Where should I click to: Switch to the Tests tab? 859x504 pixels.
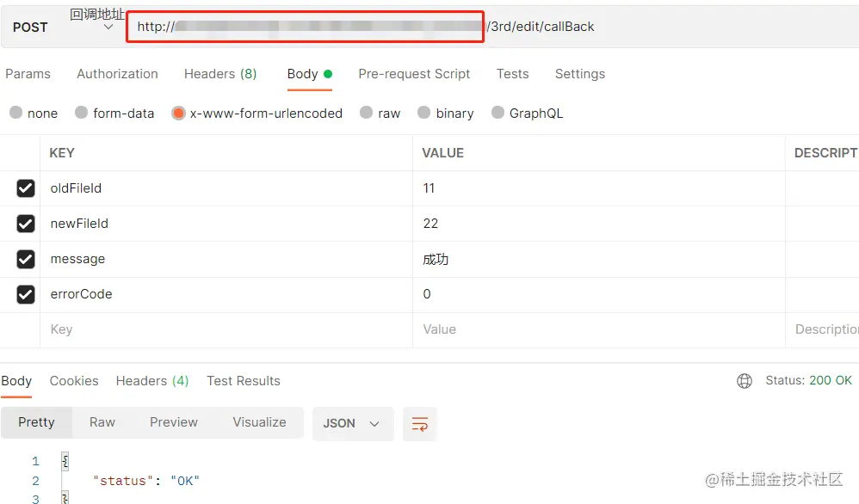(513, 74)
